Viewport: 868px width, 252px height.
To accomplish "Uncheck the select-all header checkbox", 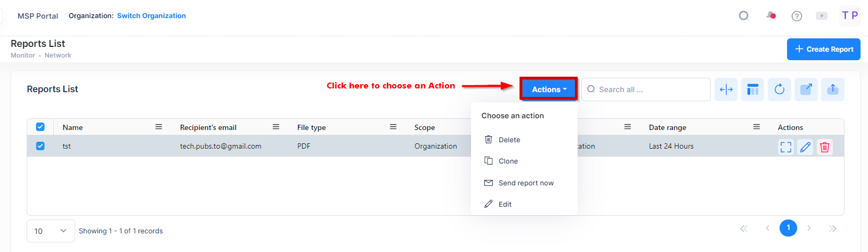I will coord(40,127).
